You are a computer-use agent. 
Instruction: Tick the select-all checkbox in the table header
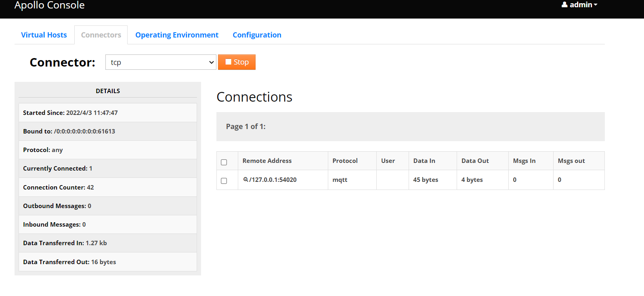pos(224,162)
